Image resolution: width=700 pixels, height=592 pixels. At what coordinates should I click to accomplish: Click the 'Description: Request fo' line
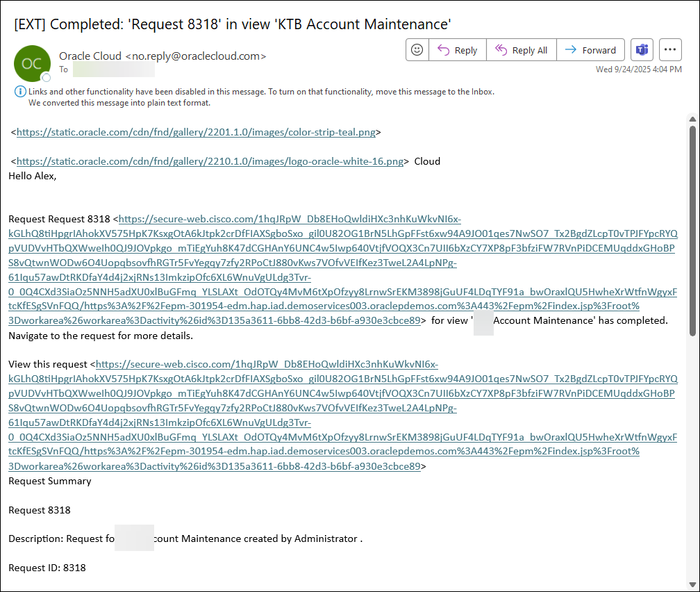[x=185, y=538]
